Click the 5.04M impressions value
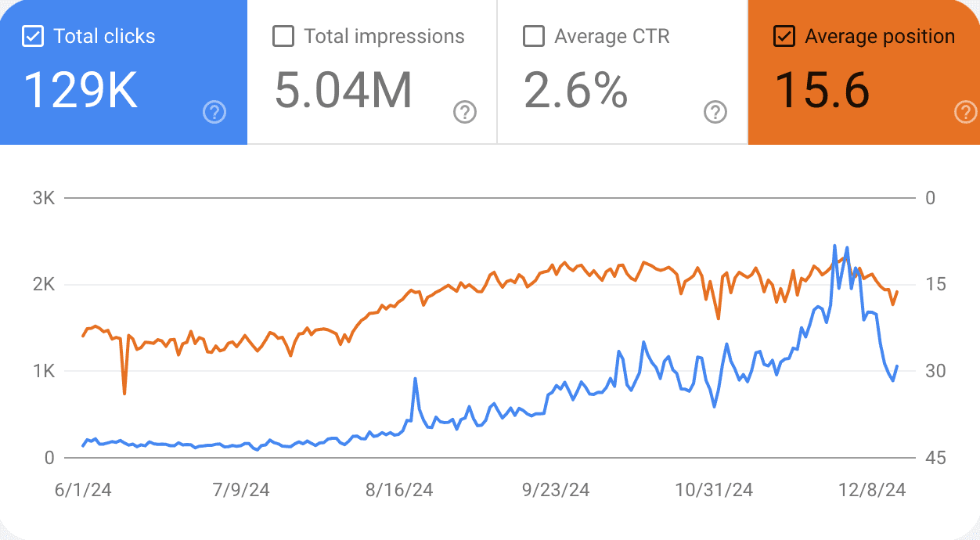This screenshot has height=540, width=980. 343,90
